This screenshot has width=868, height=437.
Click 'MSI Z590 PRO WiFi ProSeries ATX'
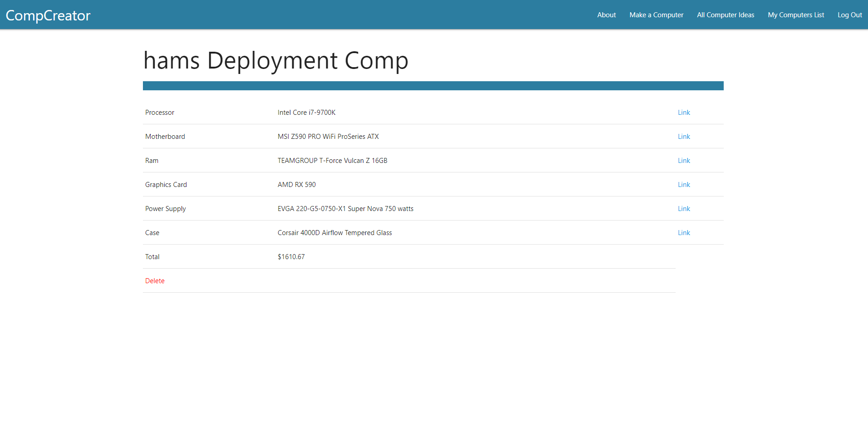tap(328, 137)
